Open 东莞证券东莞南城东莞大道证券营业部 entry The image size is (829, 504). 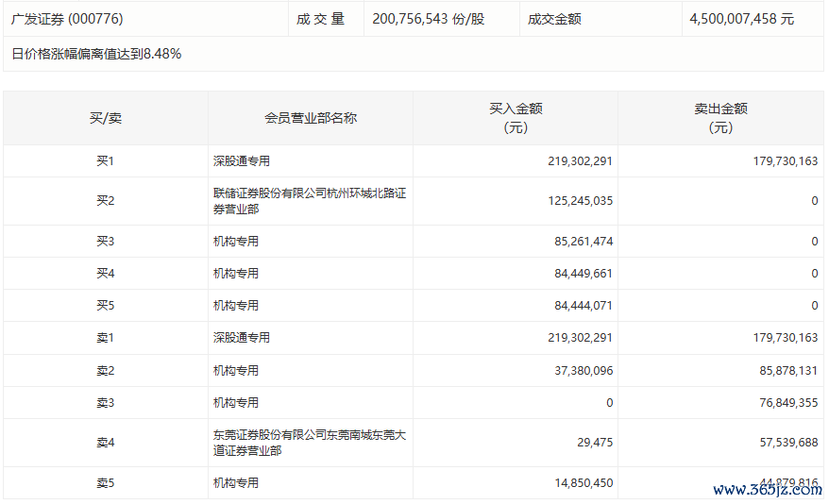click(309, 443)
